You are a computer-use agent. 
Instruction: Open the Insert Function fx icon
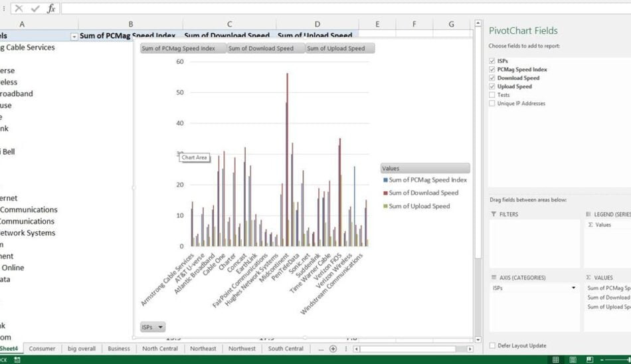coord(51,9)
